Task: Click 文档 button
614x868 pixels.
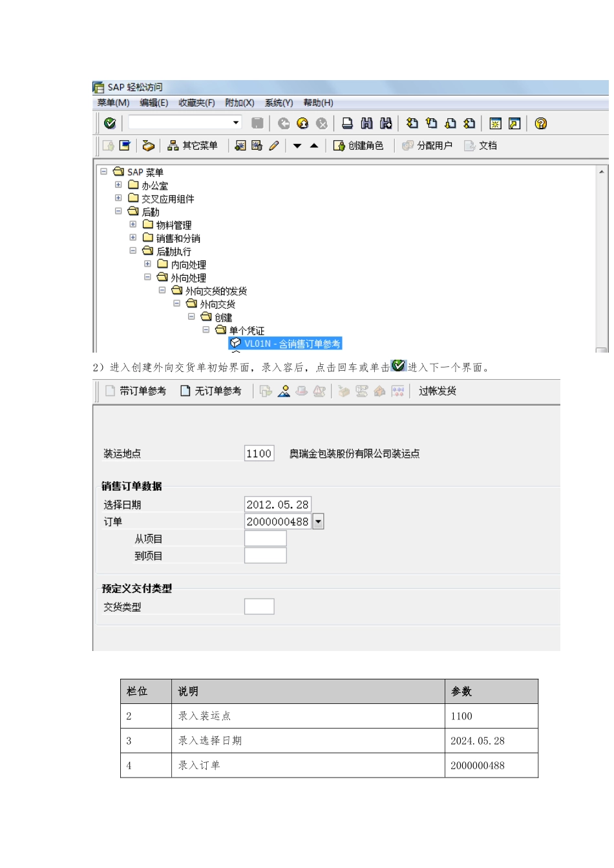Action: pos(481,145)
